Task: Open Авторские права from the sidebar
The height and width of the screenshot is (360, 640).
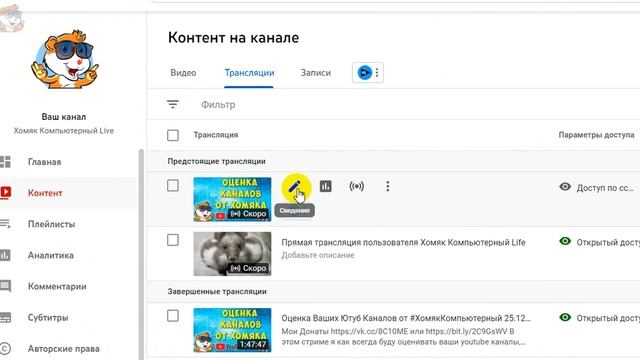Action: (x=64, y=349)
